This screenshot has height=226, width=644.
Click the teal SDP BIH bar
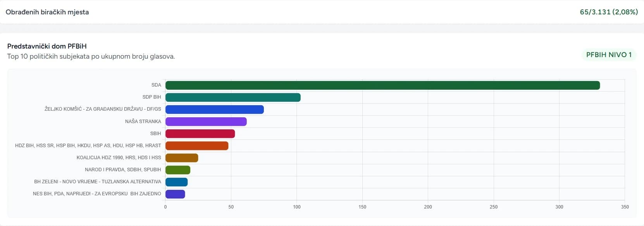coord(233,97)
